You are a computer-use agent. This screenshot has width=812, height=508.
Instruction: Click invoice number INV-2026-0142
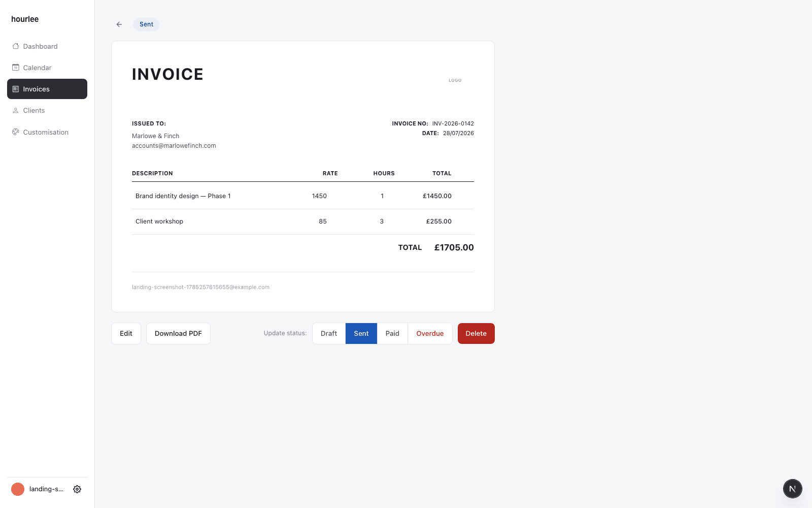coord(453,123)
